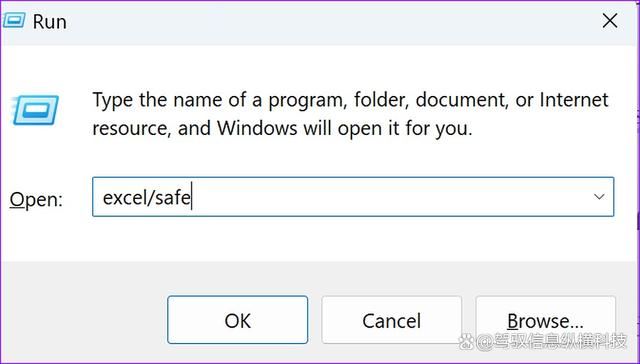
Task: Click the "Run" title text
Action: tap(49, 22)
